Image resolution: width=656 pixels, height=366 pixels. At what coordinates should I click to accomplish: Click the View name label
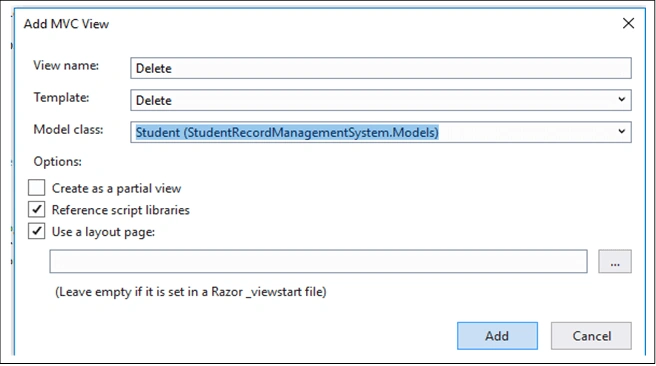66,66
